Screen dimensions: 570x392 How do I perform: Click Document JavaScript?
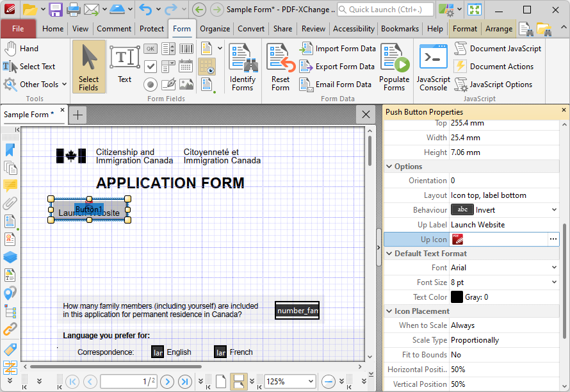[x=498, y=49]
